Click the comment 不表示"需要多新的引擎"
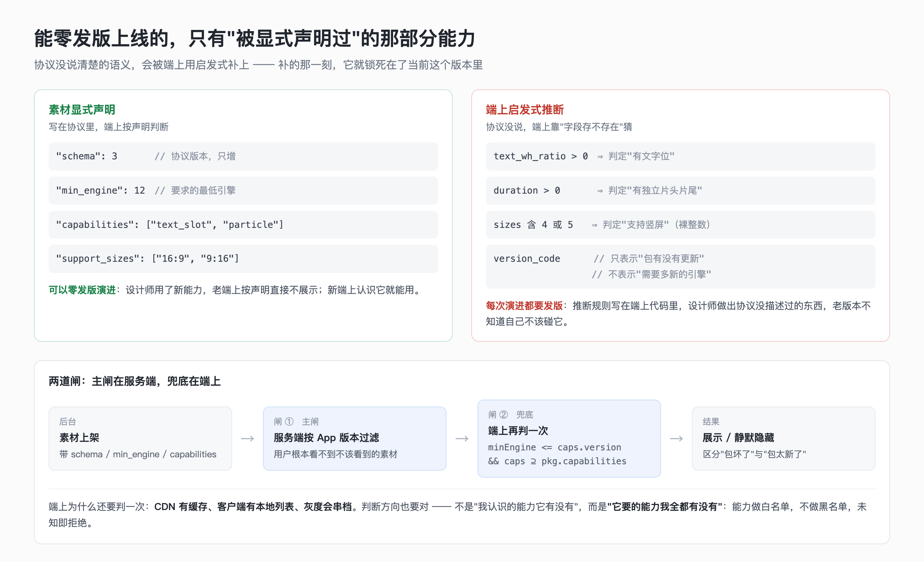This screenshot has width=924, height=562. click(x=651, y=274)
